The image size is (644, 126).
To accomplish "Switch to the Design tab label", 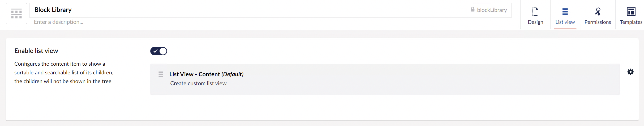I will 535,22.
